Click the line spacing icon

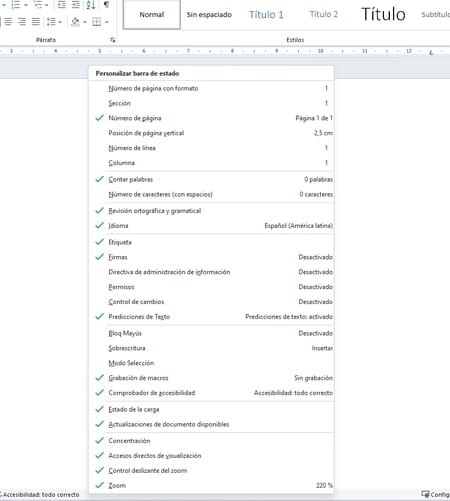[51, 22]
